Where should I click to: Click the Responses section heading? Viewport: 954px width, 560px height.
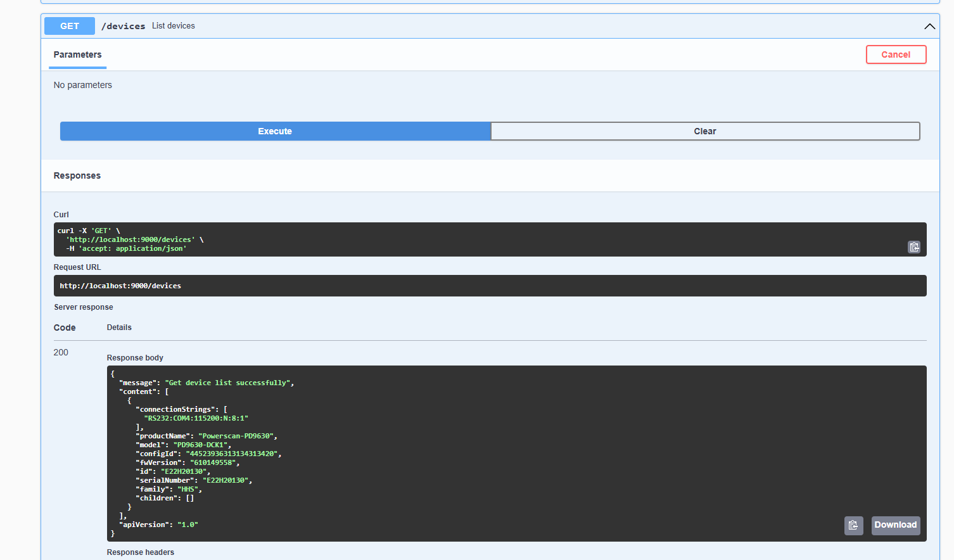77,175
